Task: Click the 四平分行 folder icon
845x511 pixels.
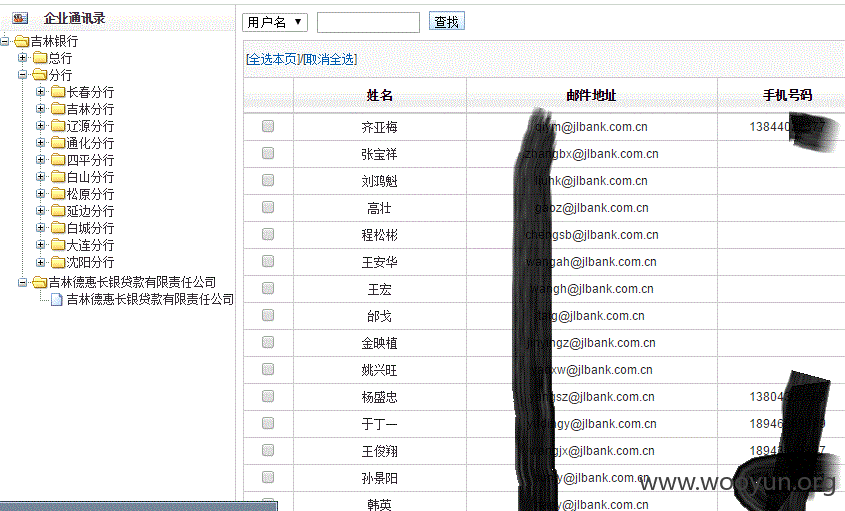Action: [x=58, y=160]
